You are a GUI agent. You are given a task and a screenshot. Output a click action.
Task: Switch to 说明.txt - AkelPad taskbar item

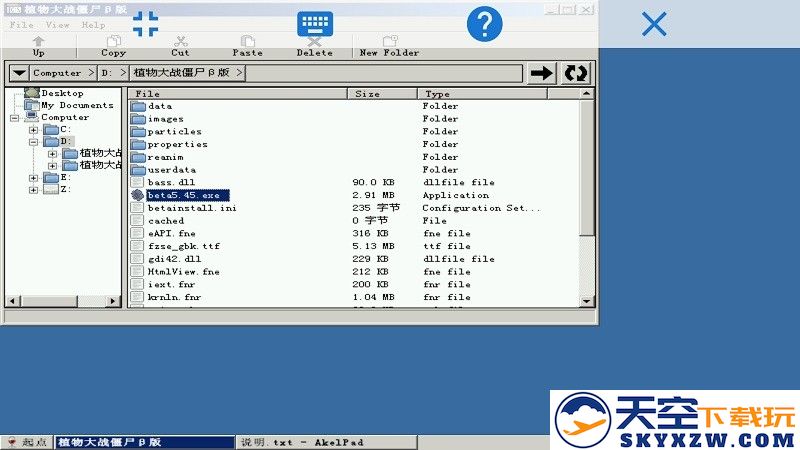click(327, 442)
